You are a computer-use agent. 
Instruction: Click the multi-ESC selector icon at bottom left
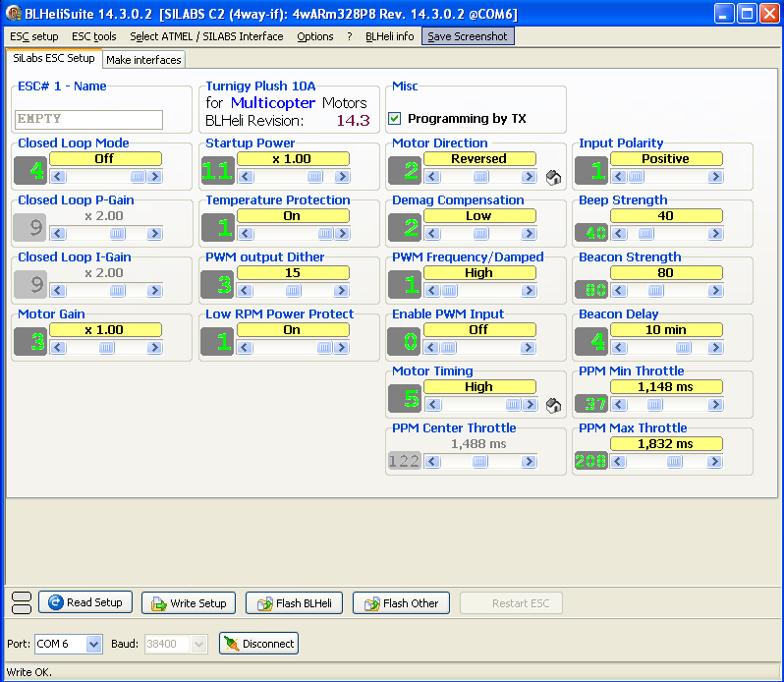(21, 603)
